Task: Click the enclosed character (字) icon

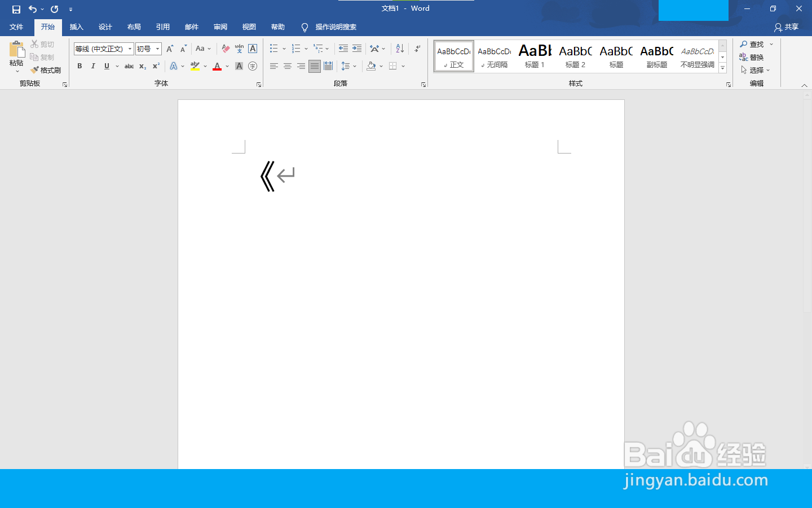Action: point(253,66)
